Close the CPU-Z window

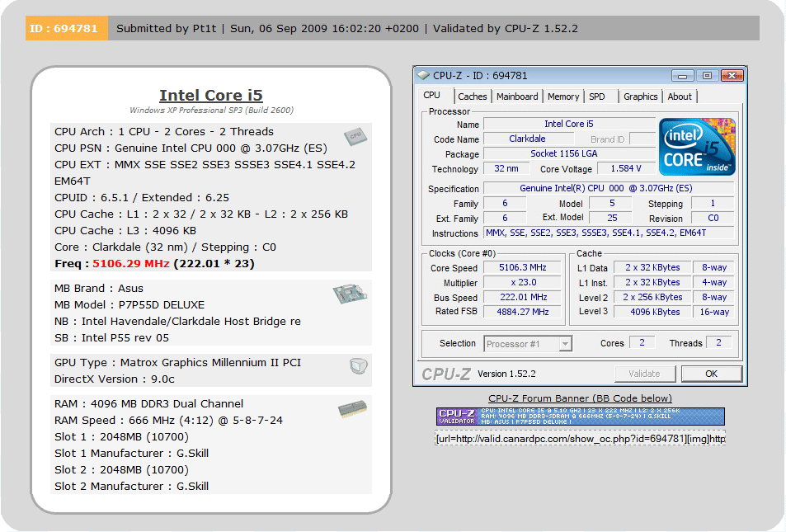click(732, 76)
